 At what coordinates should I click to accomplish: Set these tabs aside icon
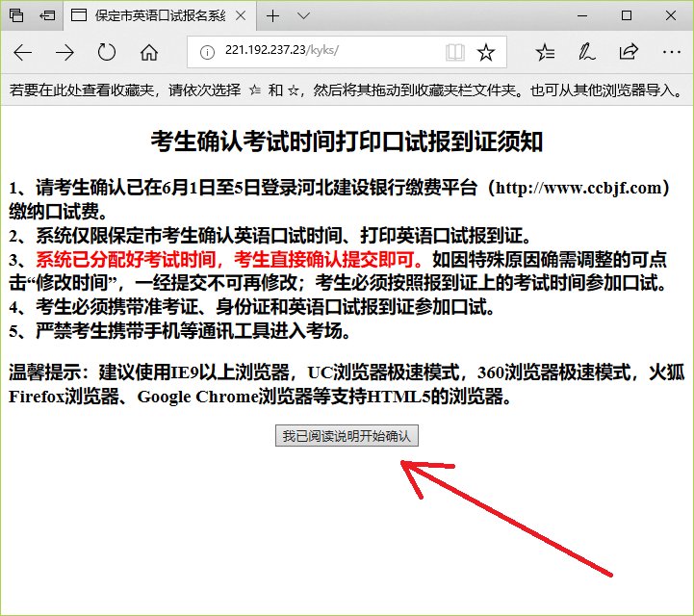[x=47, y=15]
